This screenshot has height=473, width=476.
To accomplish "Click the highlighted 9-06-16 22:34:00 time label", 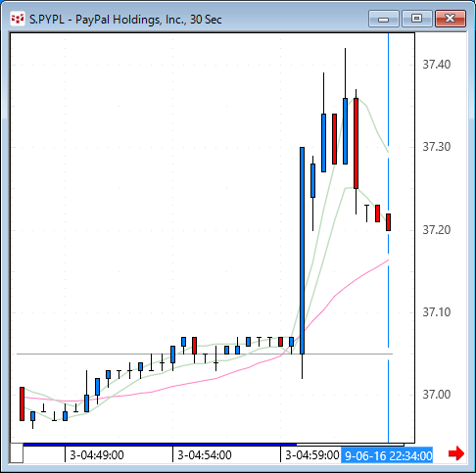I will point(387,455).
